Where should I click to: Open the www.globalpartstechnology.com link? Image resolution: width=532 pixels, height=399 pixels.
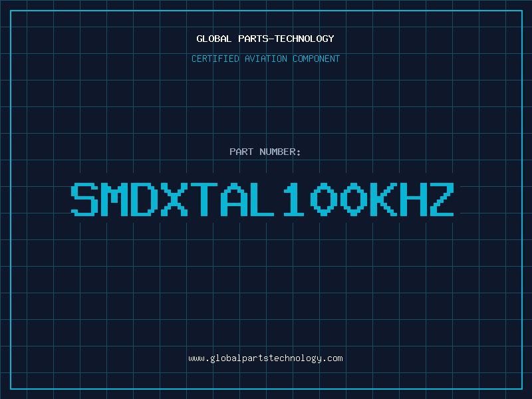click(x=265, y=358)
